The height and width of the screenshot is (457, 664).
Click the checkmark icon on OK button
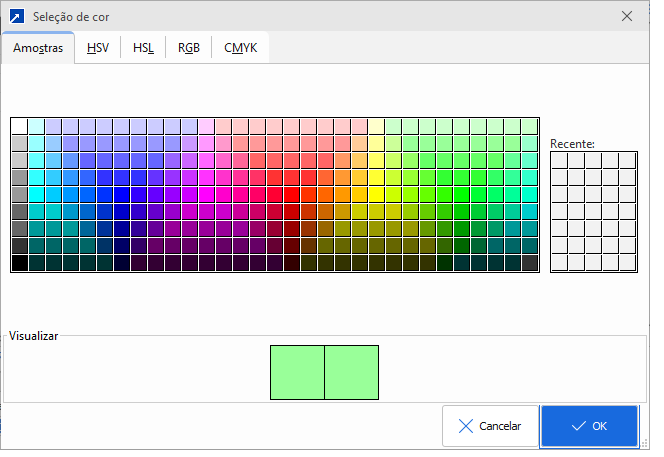click(578, 426)
